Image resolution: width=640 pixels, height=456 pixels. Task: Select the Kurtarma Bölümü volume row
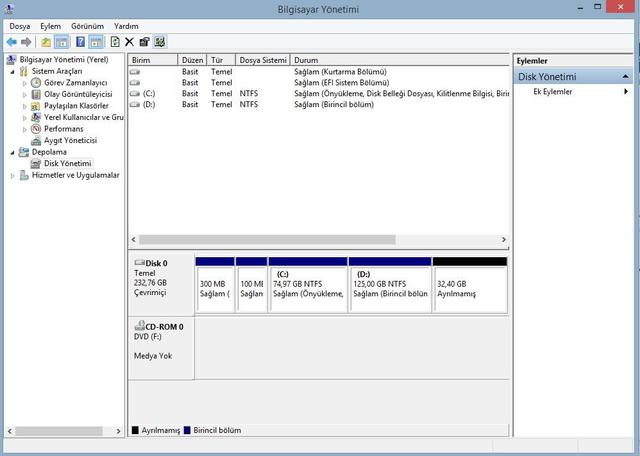[x=318, y=72]
